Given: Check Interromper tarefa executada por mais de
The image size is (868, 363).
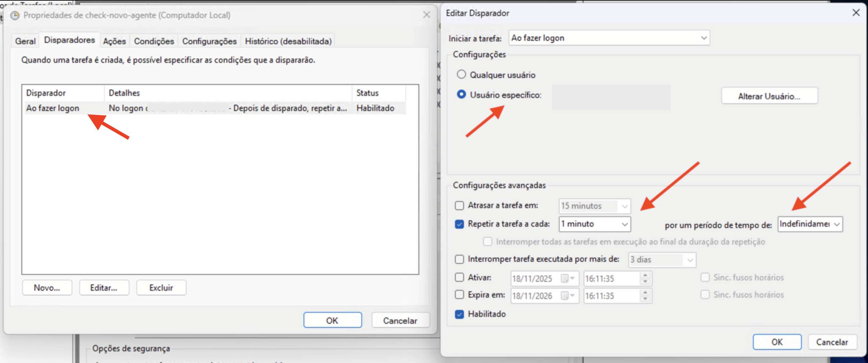Looking at the screenshot, I should (459, 259).
